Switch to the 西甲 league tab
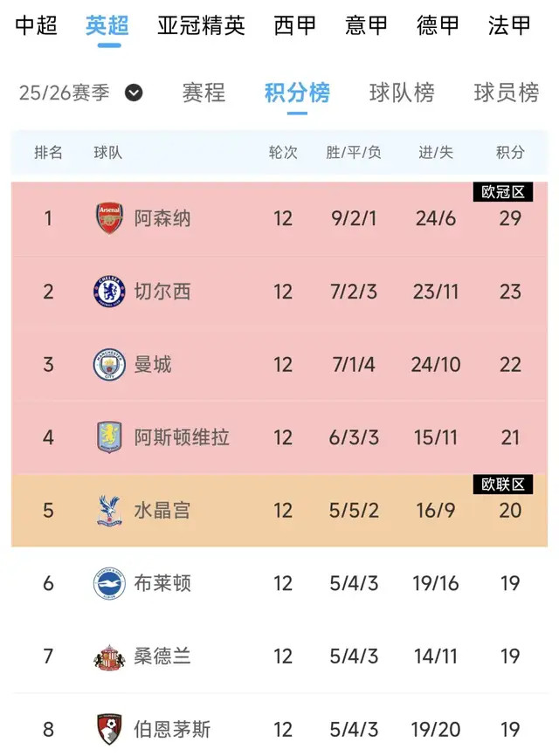The width and height of the screenshot is (559, 756). click(x=295, y=25)
